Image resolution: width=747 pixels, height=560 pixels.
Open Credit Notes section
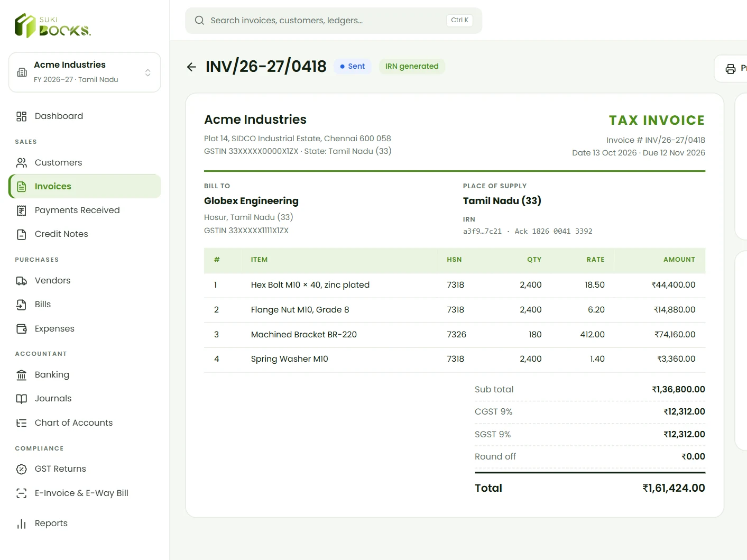click(85, 234)
